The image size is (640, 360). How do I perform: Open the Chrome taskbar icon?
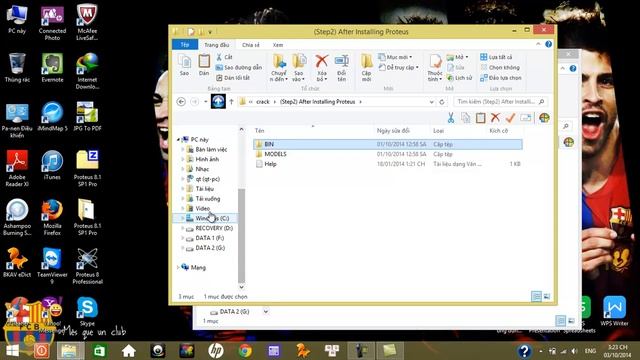pos(245,351)
